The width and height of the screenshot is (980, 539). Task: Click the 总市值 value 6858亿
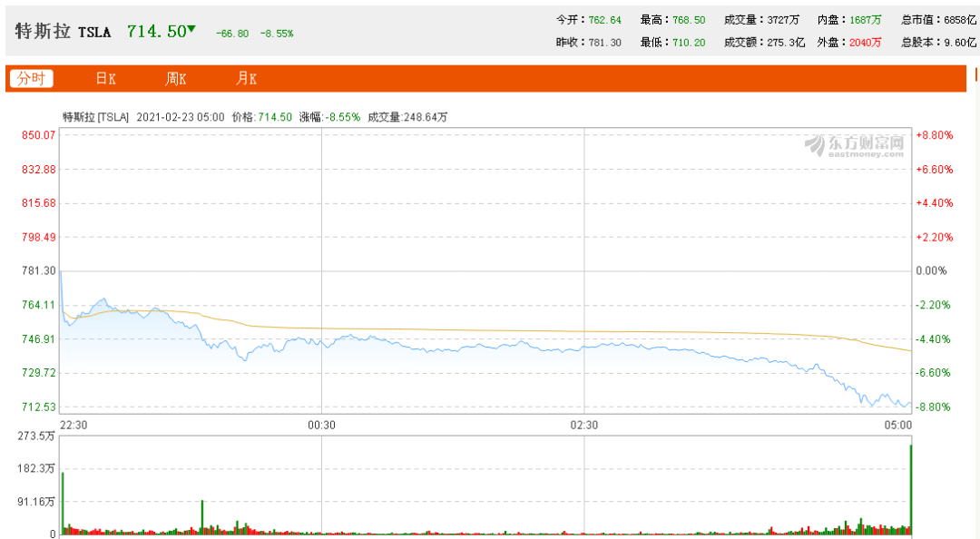(x=960, y=20)
